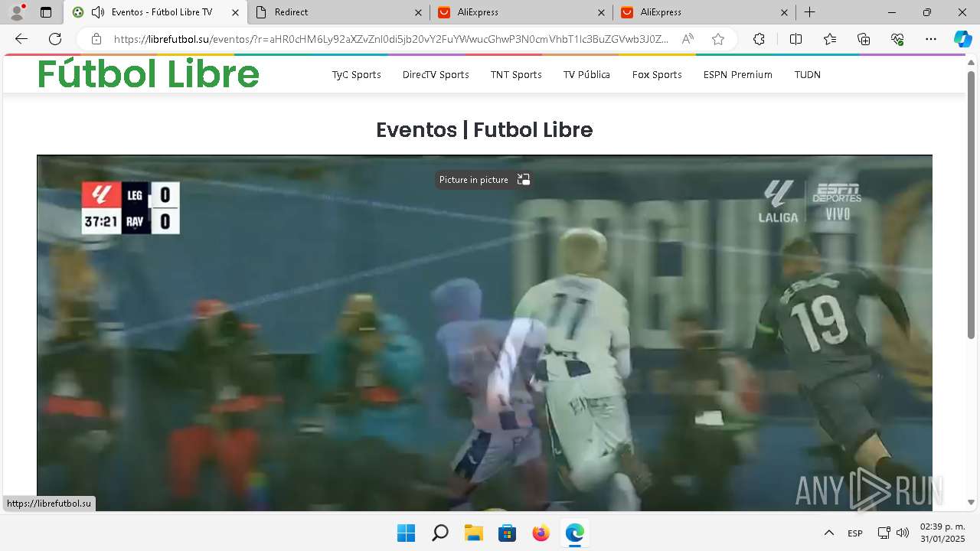Refresh the current page

pos(55,39)
